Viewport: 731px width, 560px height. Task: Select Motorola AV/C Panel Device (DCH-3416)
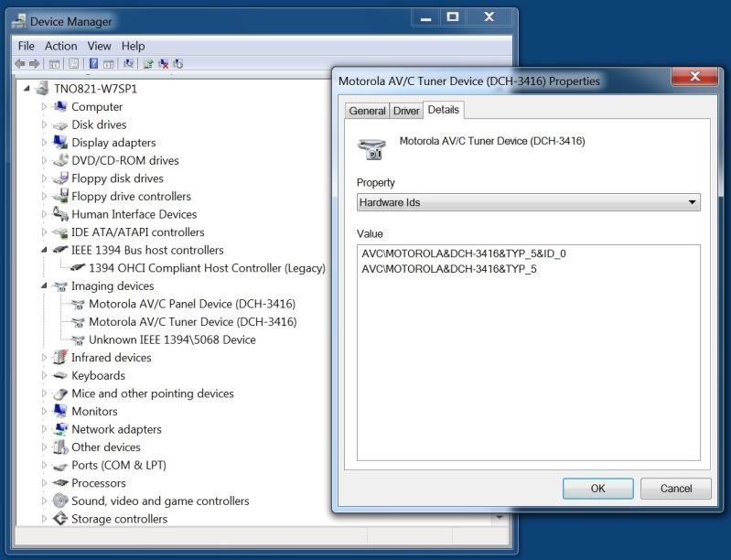tap(192, 304)
